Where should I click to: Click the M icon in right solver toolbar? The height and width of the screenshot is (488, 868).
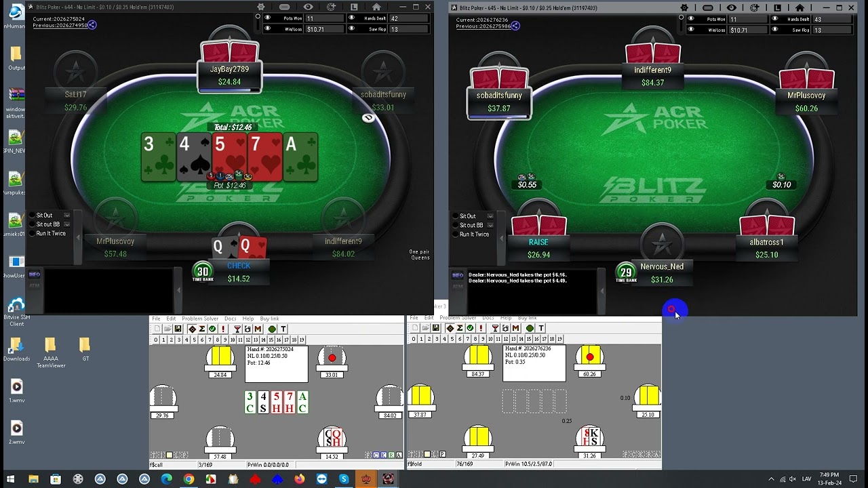pyautogui.click(x=515, y=328)
